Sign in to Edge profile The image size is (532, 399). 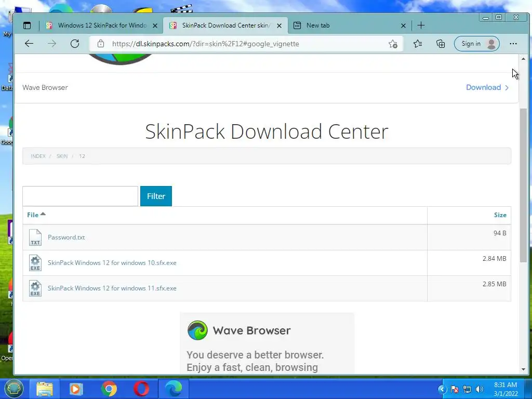(476, 44)
